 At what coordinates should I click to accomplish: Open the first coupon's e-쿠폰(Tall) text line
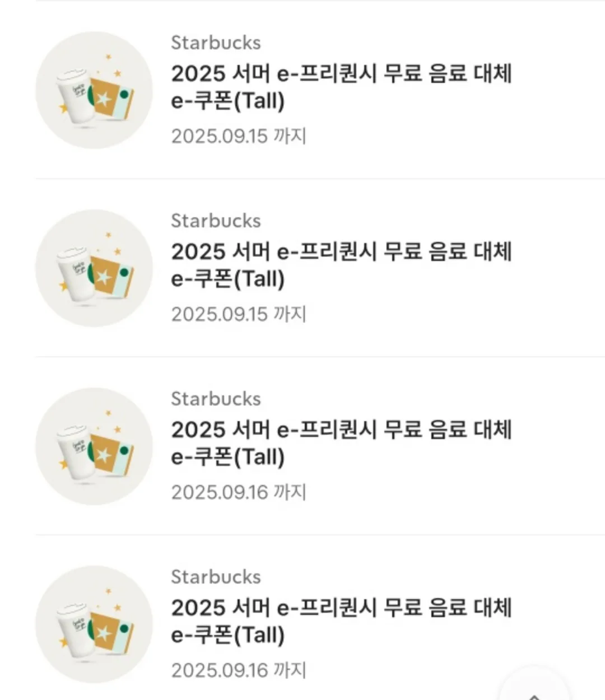click(x=228, y=101)
